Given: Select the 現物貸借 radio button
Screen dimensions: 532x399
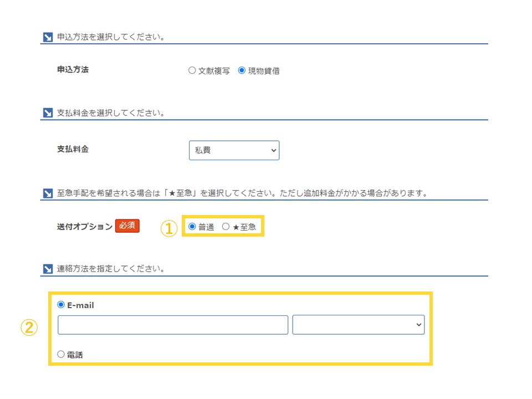Looking at the screenshot, I should pyautogui.click(x=242, y=70).
